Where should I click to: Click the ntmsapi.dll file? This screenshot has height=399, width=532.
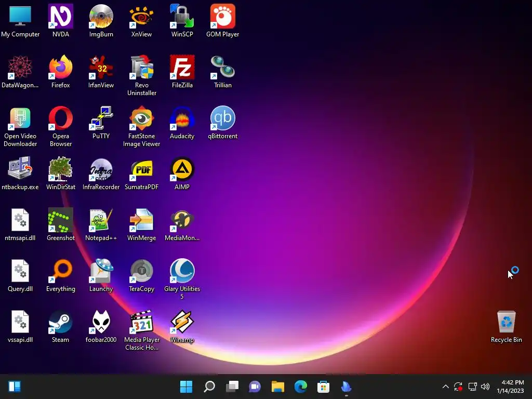pyautogui.click(x=20, y=220)
